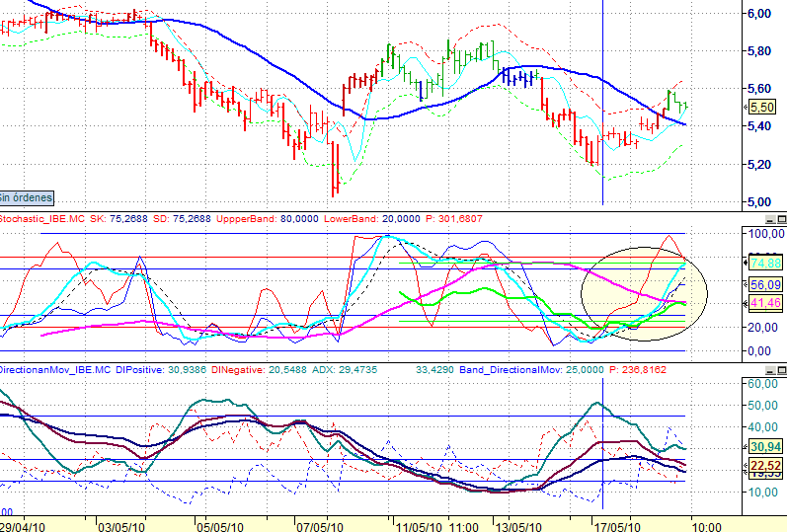Click the Stochastic_IBE.MC indicator title
The image size is (787, 532).
42,219
